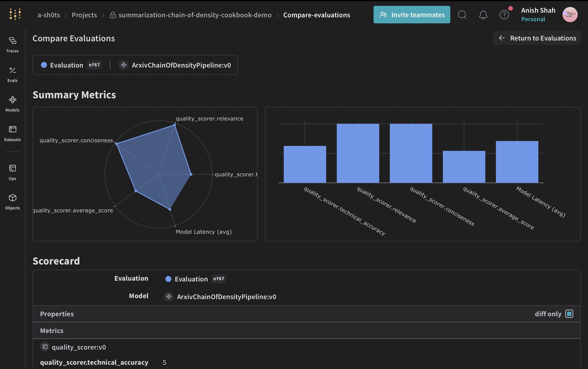This screenshot has height=369, width=588.
Task: Open search with the magnifier icon
Action: (462, 15)
